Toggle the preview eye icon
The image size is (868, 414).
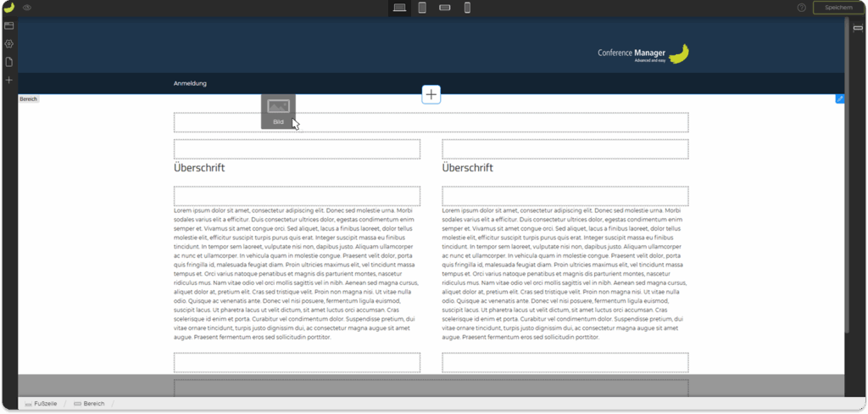pyautogui.click(x=27, y=8)
